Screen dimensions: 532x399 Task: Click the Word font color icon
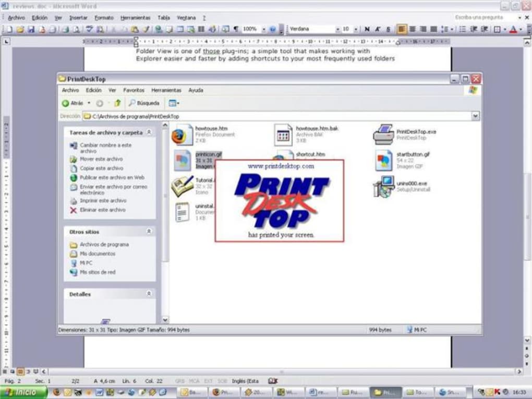pyautogui.click(x=513, y=30)
